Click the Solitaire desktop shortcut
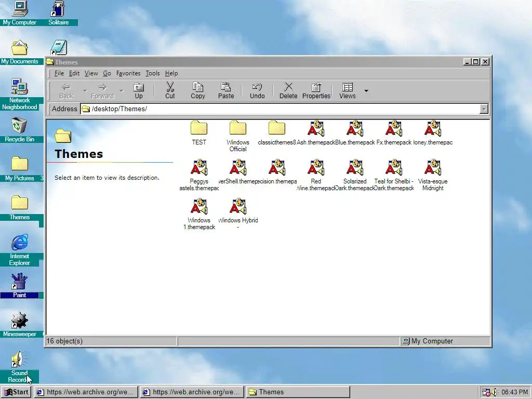The width and height of the screenshot is (532, 399). tap(58, 13)
